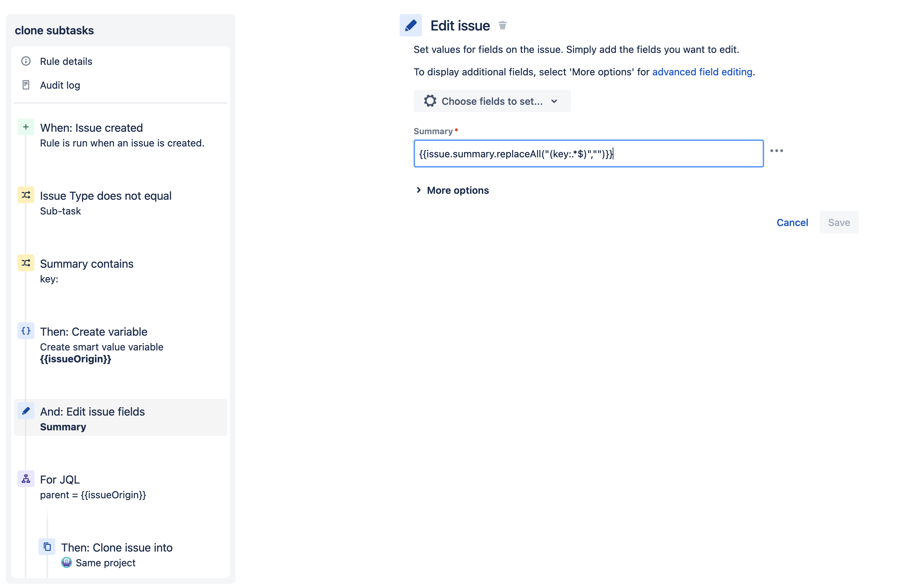
Task: Delete the Edit issue component via trash icon
Action: (x=503, y=25)
